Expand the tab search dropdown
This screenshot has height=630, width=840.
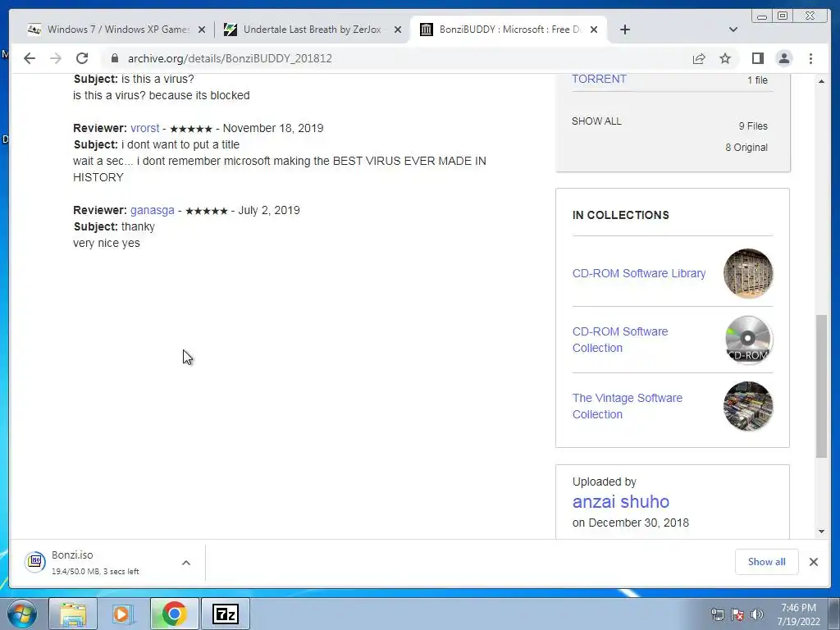click(733, 30)
